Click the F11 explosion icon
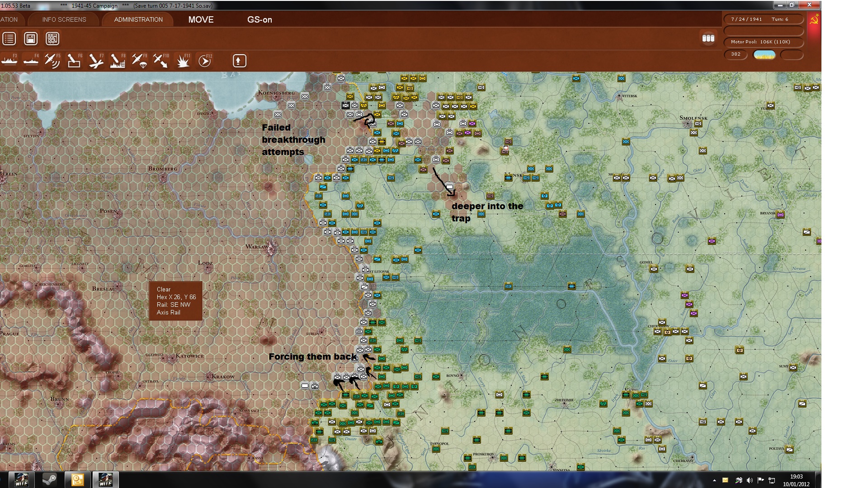868x488 pixels. [x=183, y=61]
